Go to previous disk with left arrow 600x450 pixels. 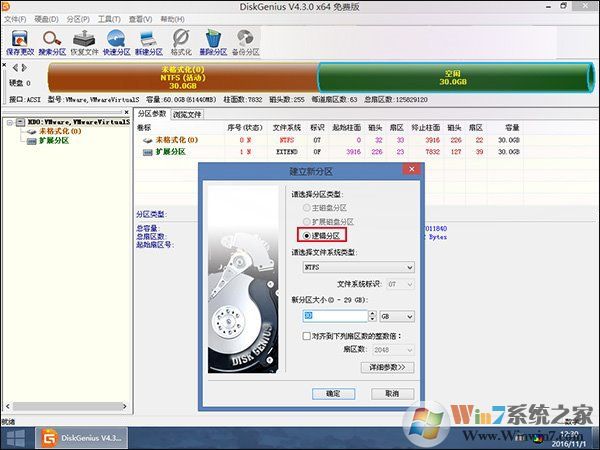pos(15,68)
